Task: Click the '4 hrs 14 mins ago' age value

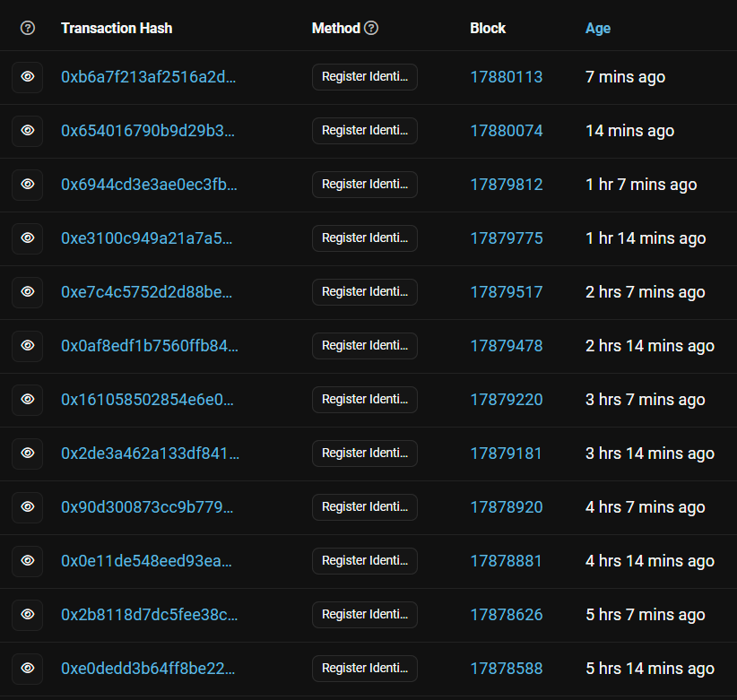Action: coord(650,561)
